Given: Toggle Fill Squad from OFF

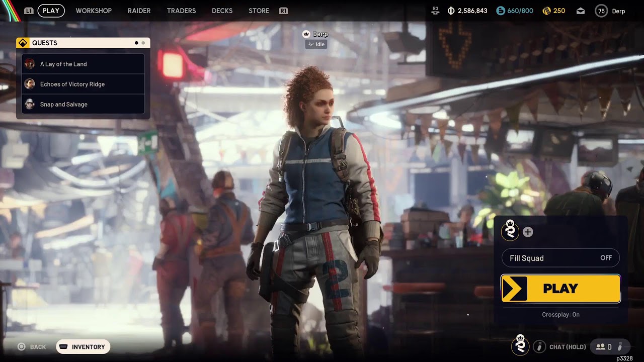Looking at the screenshot, I should coord(560,258).
